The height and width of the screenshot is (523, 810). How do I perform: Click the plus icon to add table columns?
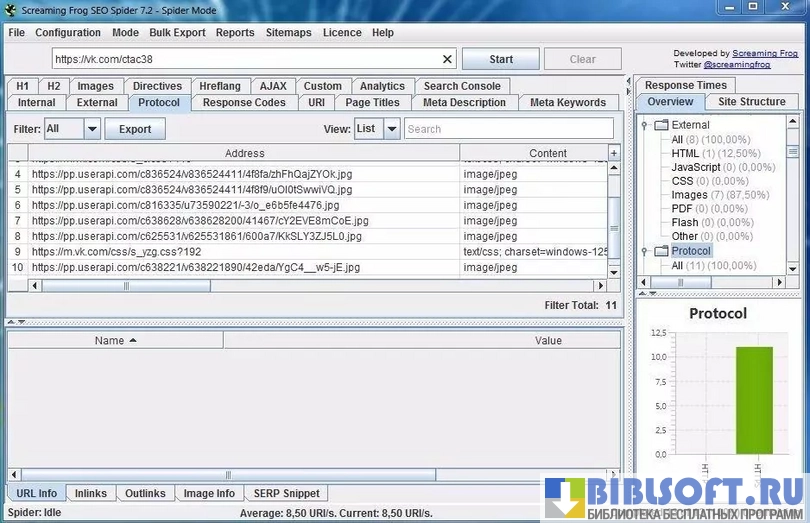click(614, 153)
